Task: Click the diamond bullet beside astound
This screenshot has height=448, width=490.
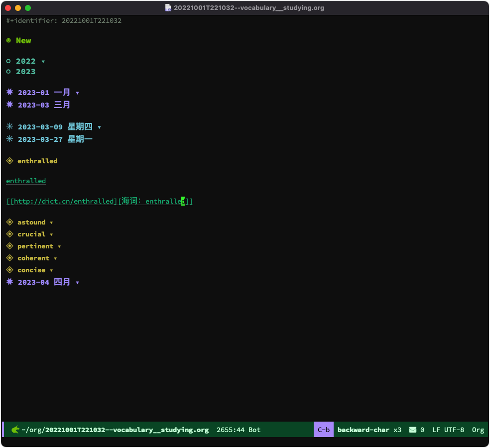Action: (9, 222)
